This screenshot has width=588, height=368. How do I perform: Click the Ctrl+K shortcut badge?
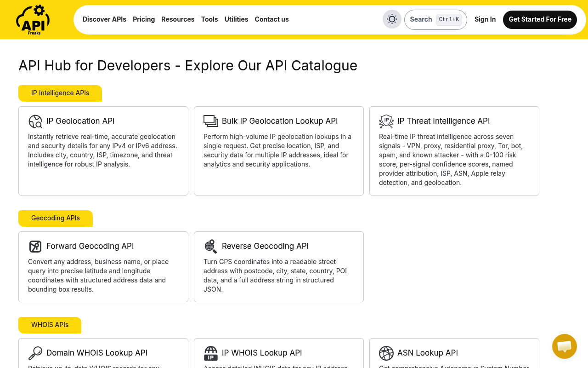coord(449,19)
